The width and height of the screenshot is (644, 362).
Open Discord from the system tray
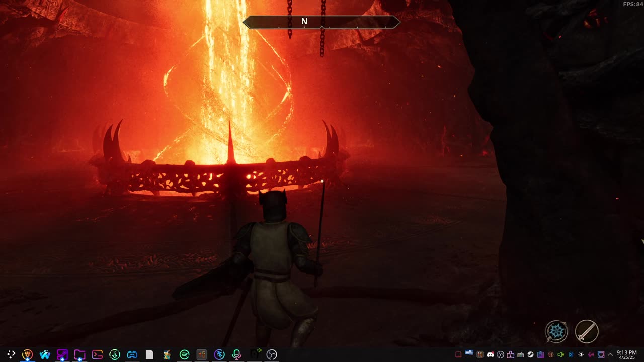491,354
